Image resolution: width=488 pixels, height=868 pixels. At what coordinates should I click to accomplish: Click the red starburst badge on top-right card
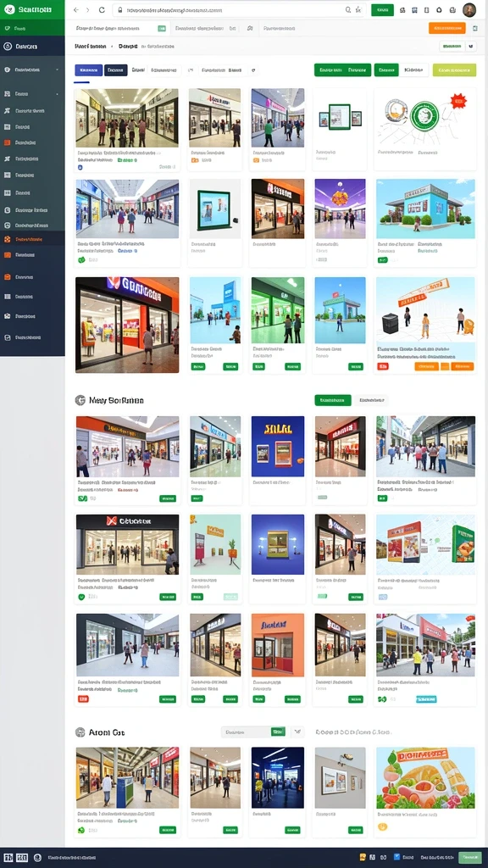point(458,101)
